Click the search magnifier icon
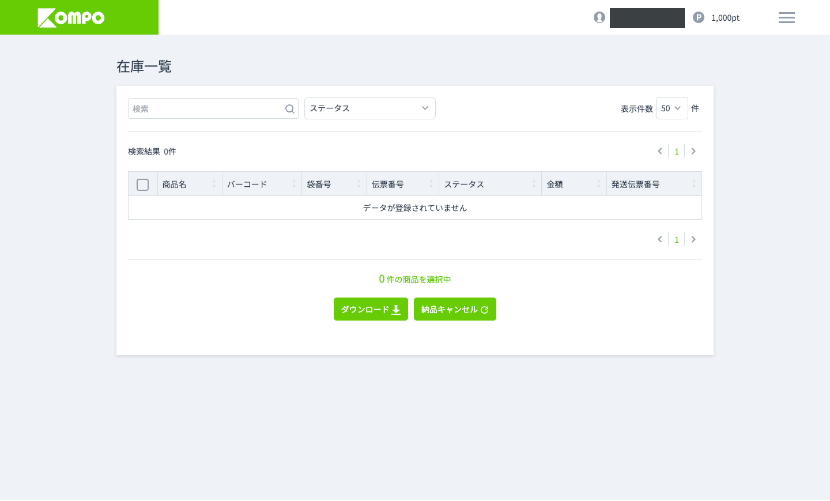 pos(290,109)
